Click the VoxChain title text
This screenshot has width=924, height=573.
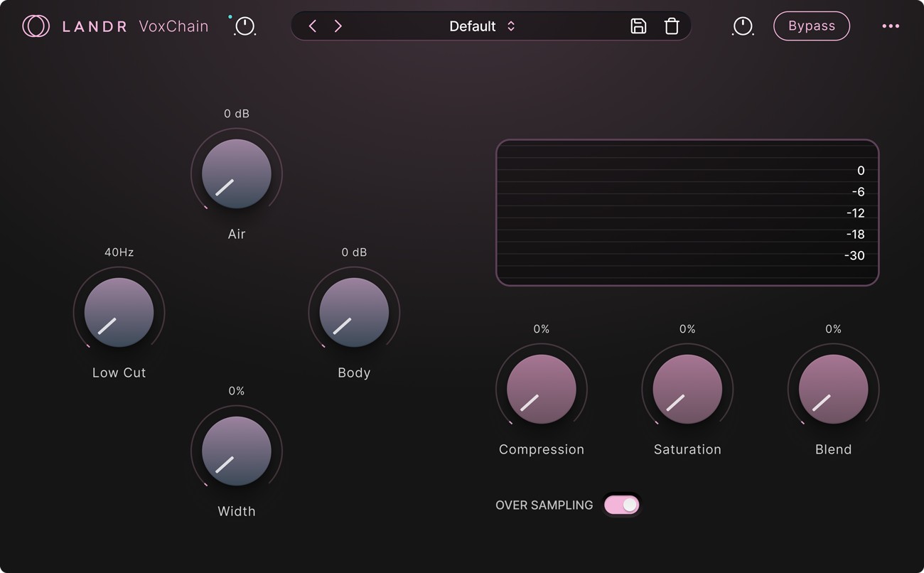click(x=174, y=26)
